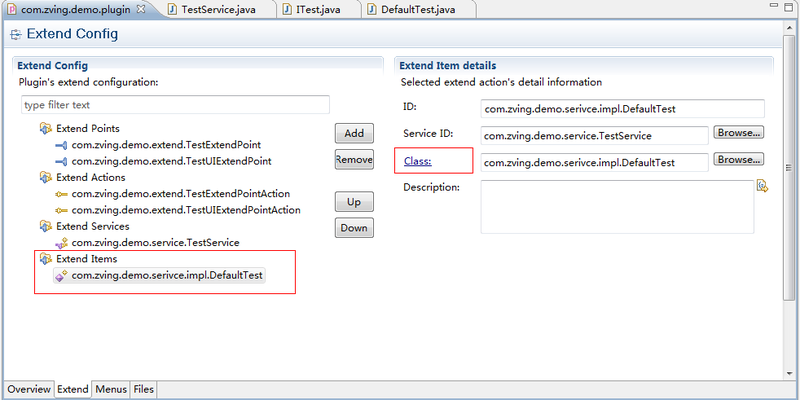Click the Extend Points folder icon
800x400 pixels.
coord(45,128)
